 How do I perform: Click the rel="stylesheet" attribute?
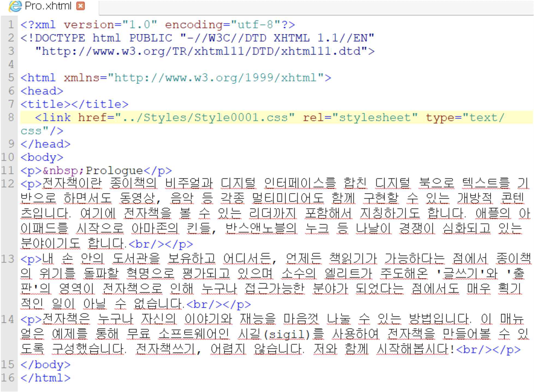point(360,117)
